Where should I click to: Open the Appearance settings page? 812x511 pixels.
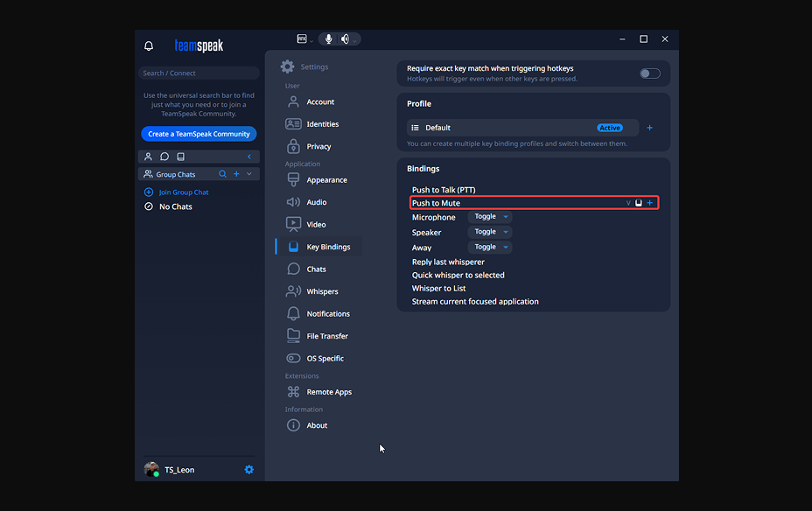tap(326, 180)
